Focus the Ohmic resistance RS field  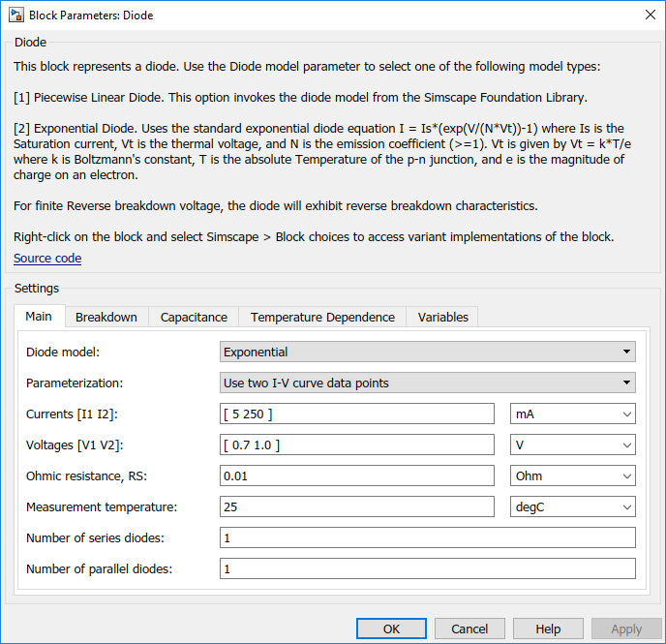(357, 475)
